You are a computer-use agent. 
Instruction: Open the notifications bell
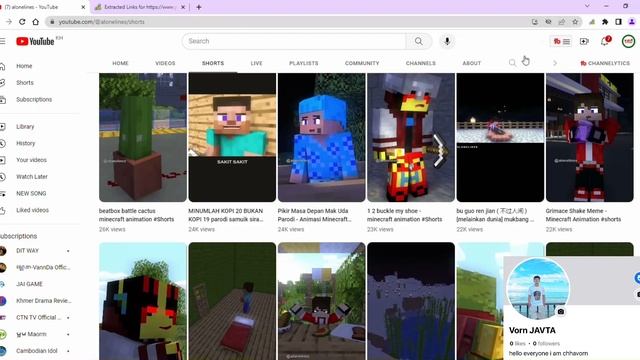pos(605,41)
